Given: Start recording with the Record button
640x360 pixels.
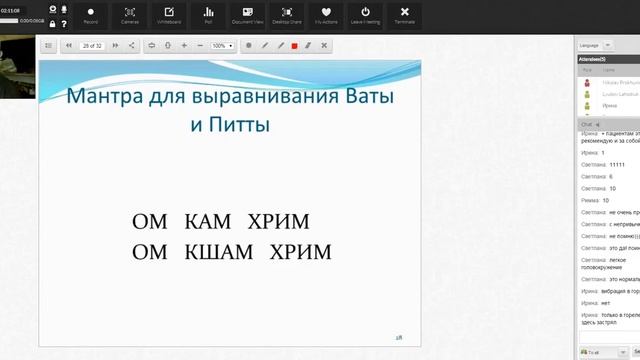Looking at the screenshot, I should coord(91,16).
